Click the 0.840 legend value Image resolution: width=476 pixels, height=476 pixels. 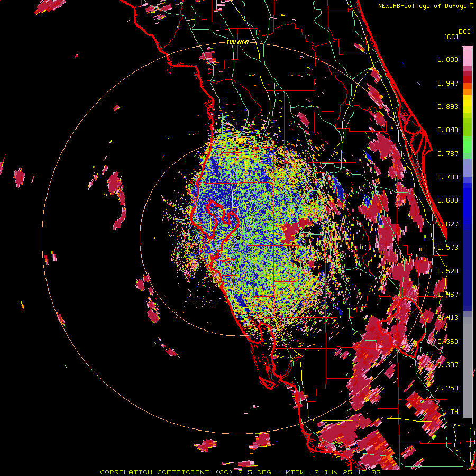(x=448, y=130)
